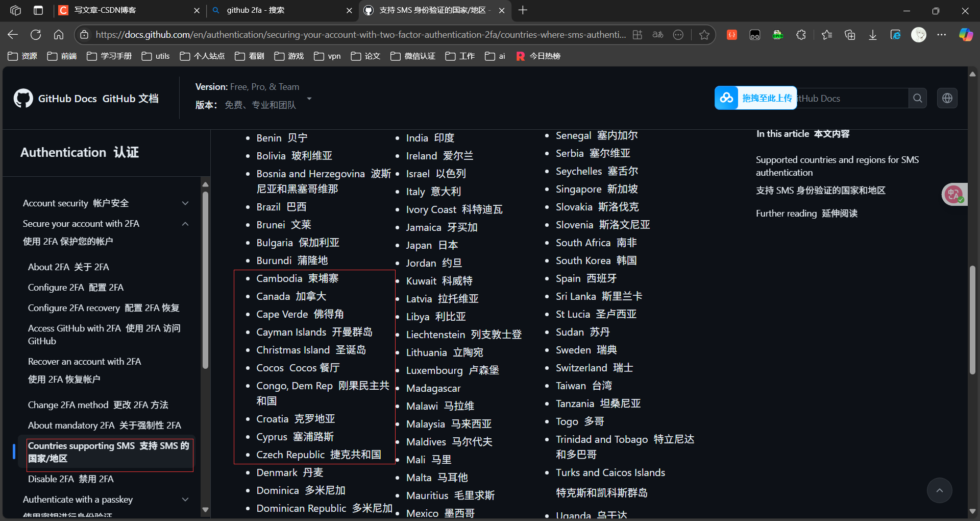The height and width of the screenshot is (521, 980).
Task: Click the browser address bar URL
Action: coord(360,35)
